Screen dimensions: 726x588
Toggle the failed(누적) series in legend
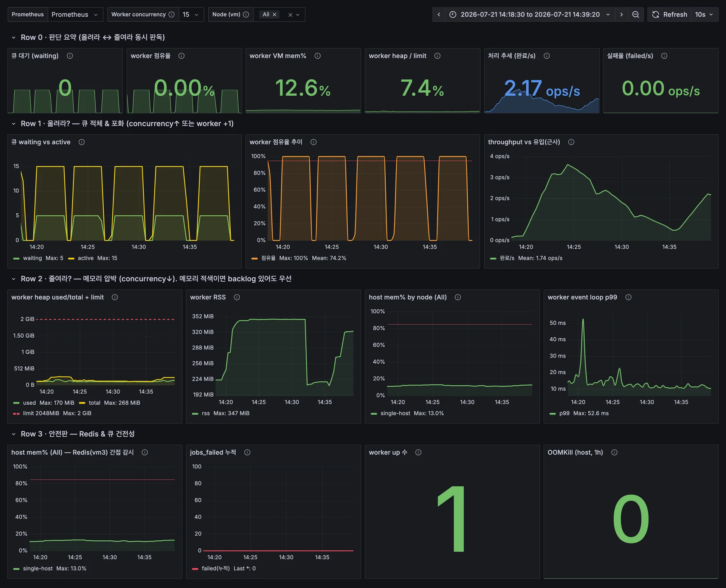(216, 569)
